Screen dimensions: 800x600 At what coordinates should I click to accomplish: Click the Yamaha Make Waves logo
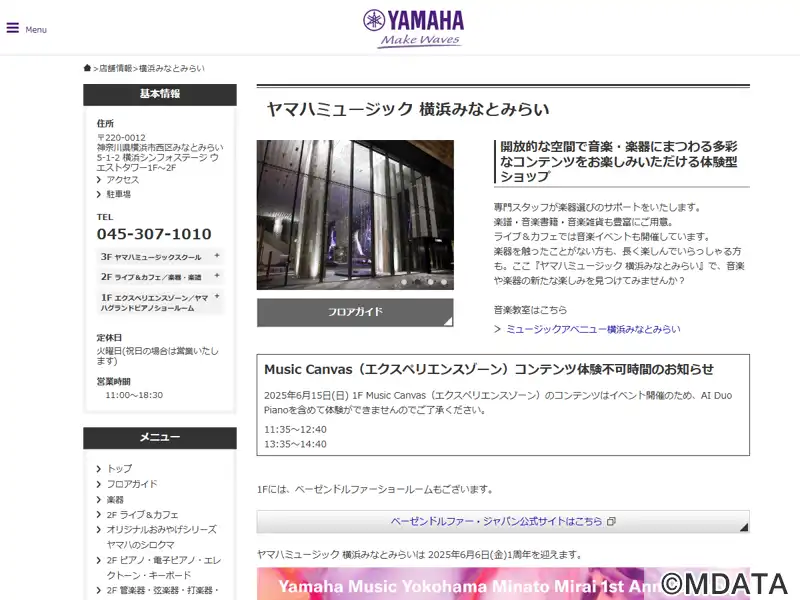(414, 29)
